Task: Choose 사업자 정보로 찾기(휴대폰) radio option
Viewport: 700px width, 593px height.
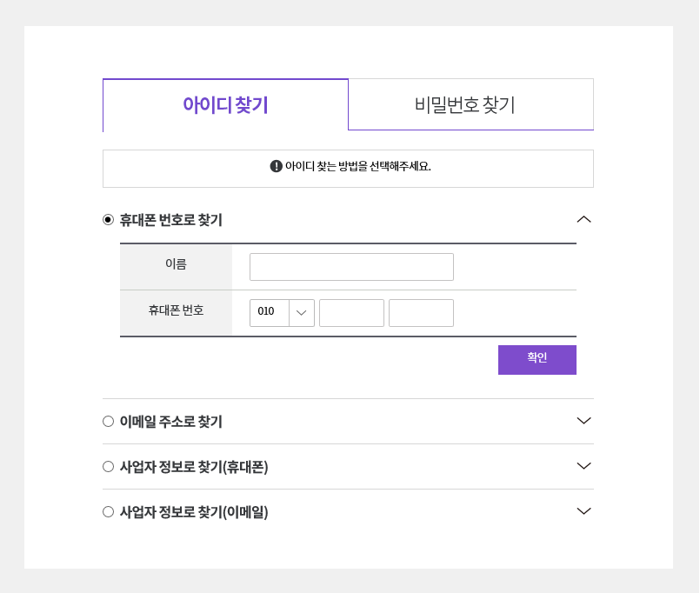Action: coord(108,467)
